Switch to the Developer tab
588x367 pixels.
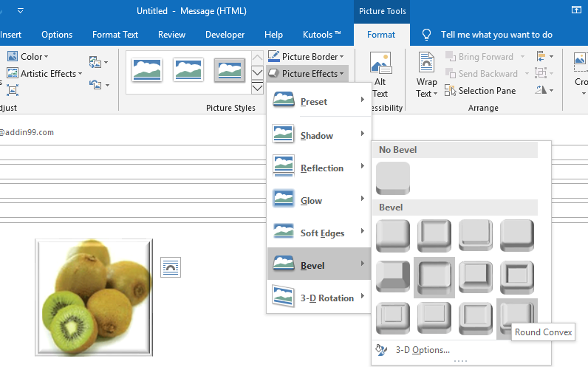click(x=225, y=35)
